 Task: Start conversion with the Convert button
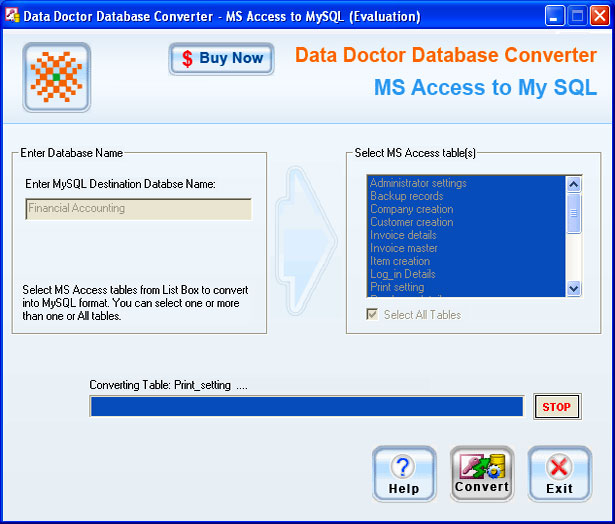point(482,474)
